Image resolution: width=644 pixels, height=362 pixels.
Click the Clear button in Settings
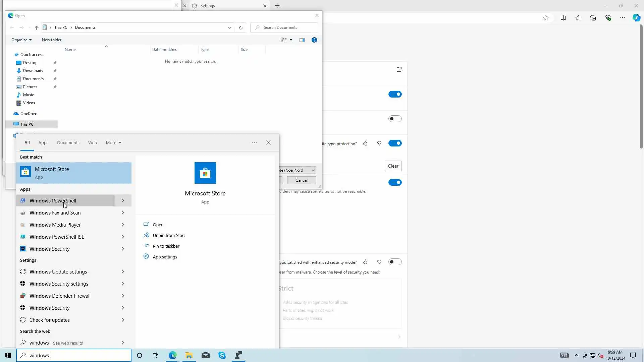393,166
